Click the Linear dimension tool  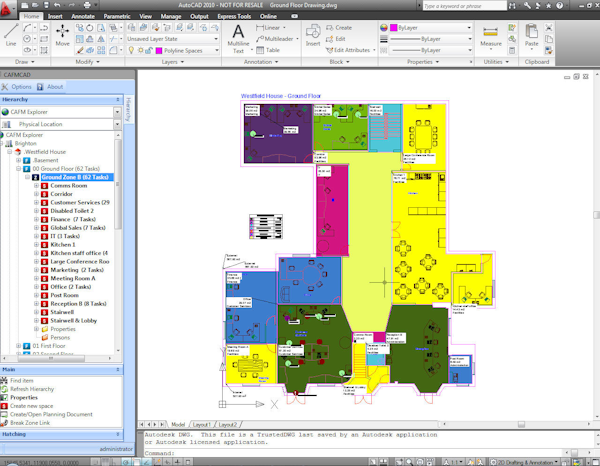[271, 28]
